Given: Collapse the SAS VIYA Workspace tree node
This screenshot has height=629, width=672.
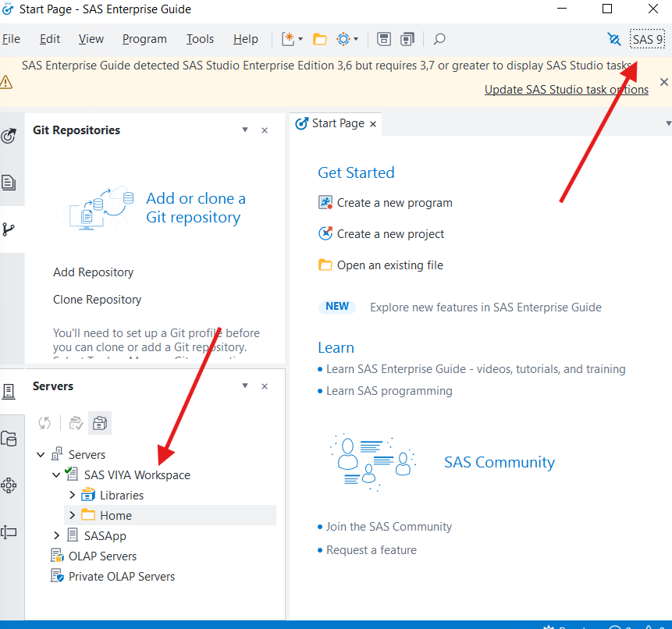Looking at the screenshot, I should click(x=55, y=474).
